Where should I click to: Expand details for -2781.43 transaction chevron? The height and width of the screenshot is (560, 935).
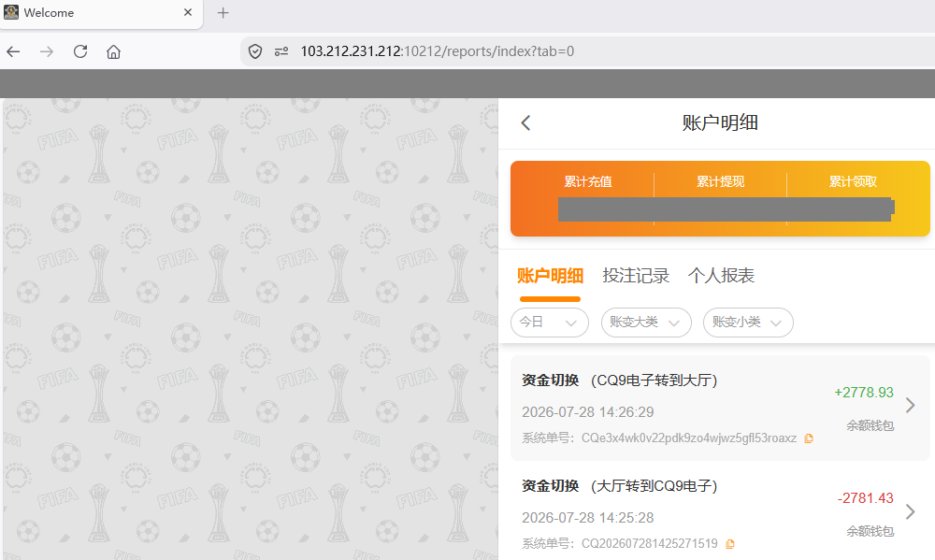pos(910,511)
